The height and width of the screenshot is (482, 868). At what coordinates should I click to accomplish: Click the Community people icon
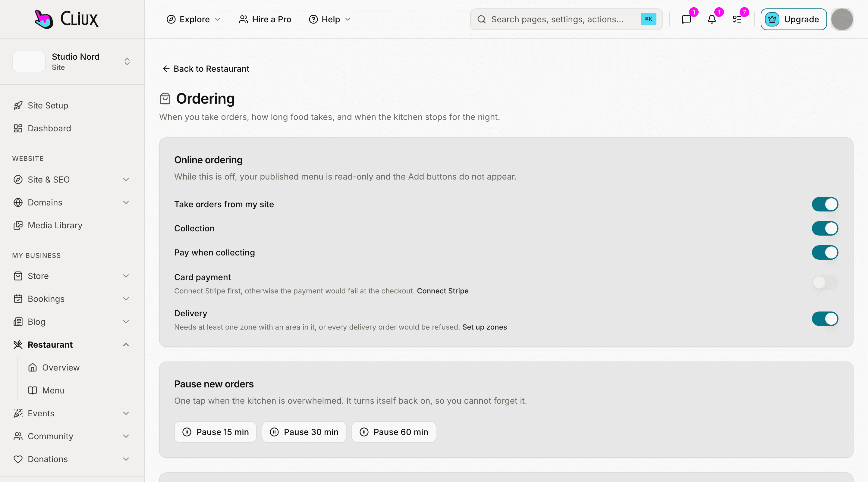[18, 436]
